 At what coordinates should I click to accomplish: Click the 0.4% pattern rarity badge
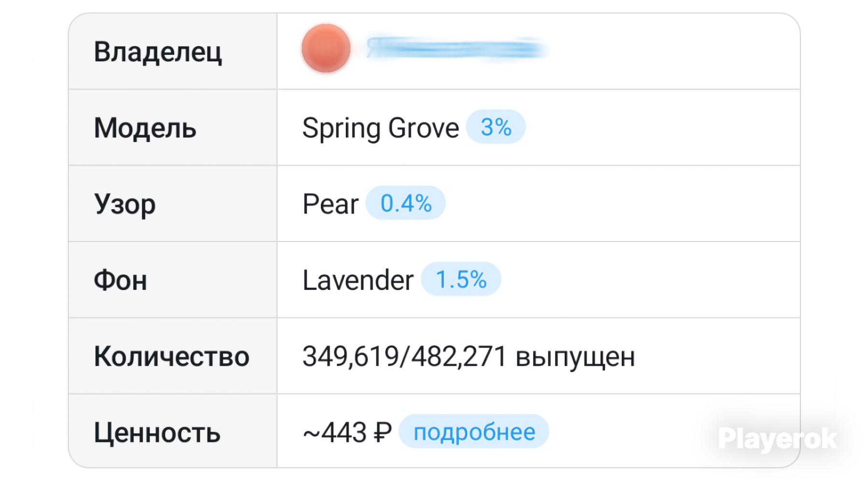pyautogui.click(x=406, y=203)
